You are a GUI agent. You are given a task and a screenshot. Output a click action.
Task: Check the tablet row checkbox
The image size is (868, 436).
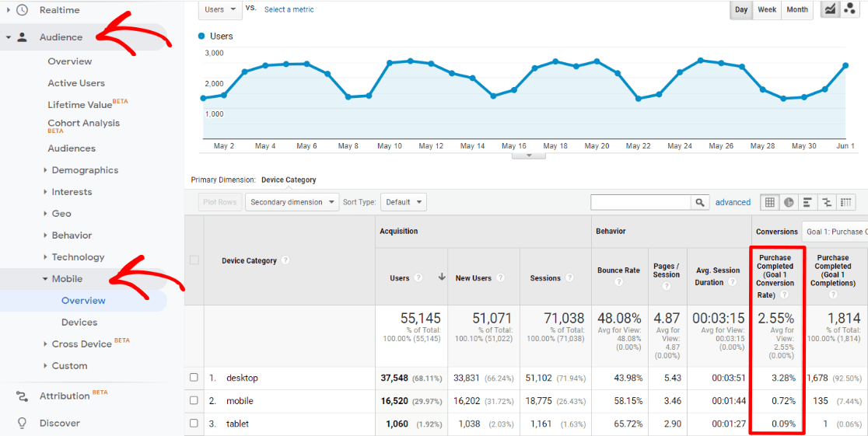194,424
